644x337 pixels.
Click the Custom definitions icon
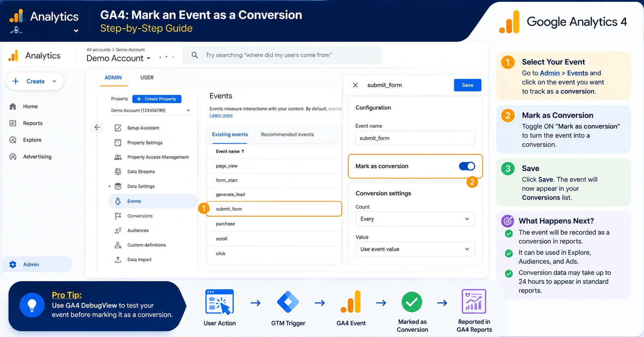coord(118,245)
